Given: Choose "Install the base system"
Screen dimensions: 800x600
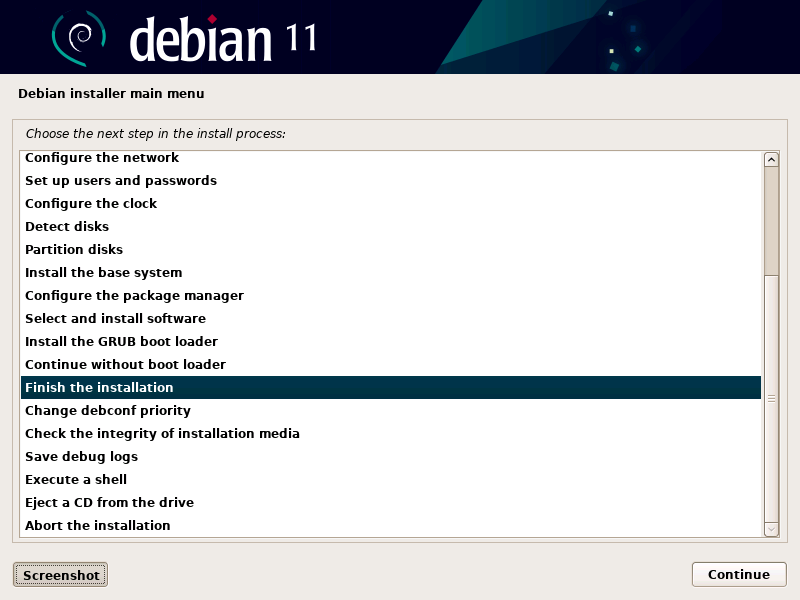Looking at the screenshot, I should tap(391, 272).
